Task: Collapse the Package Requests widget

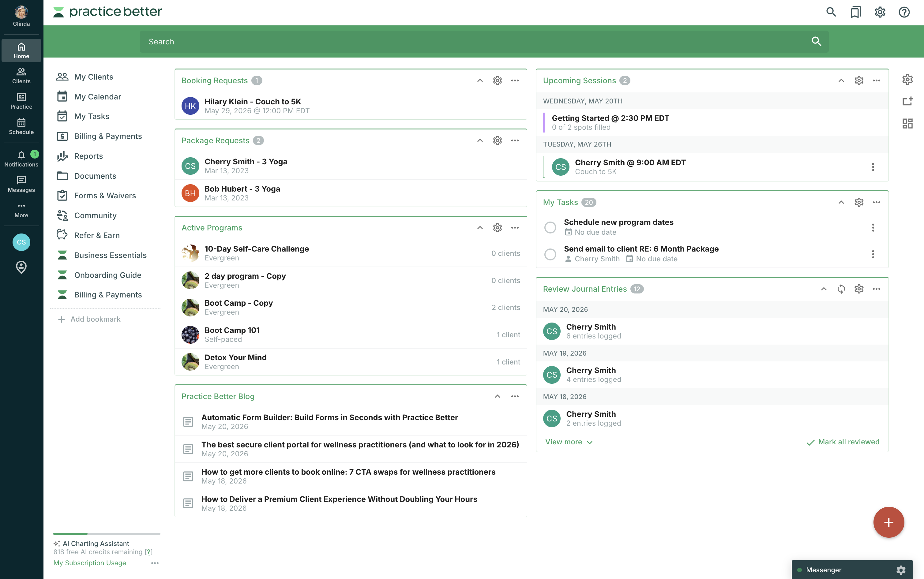Action: tap(480, 140)
